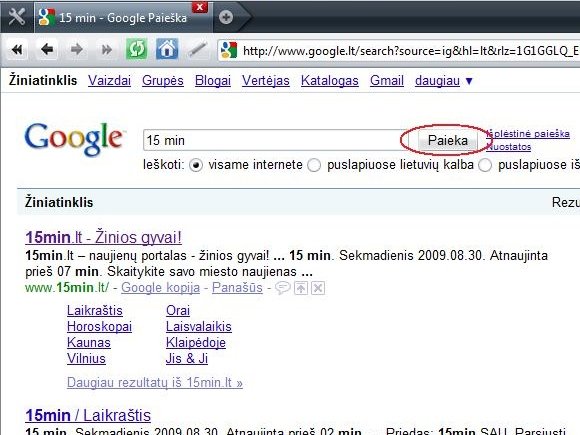Viewport: 580px width, 435px height.
Task: Open Išplėstinė paieška link
Action: coord(528,134)
